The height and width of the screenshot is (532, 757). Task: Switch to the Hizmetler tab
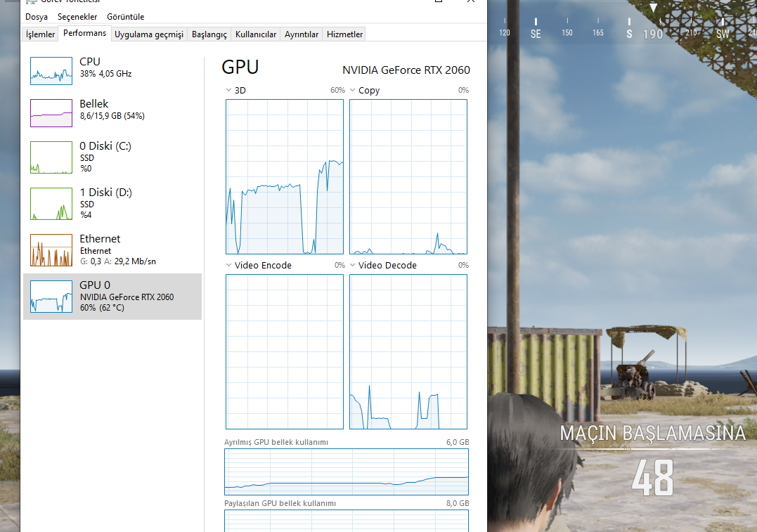344,34
